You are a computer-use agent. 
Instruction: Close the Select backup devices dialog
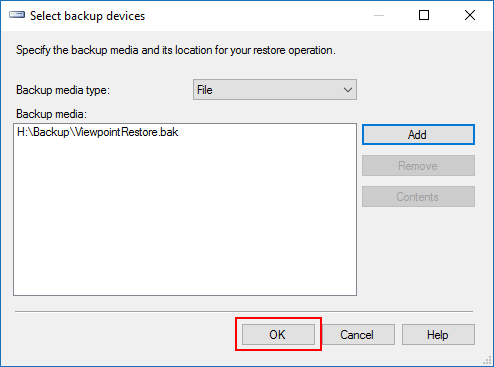click(470, 15)
